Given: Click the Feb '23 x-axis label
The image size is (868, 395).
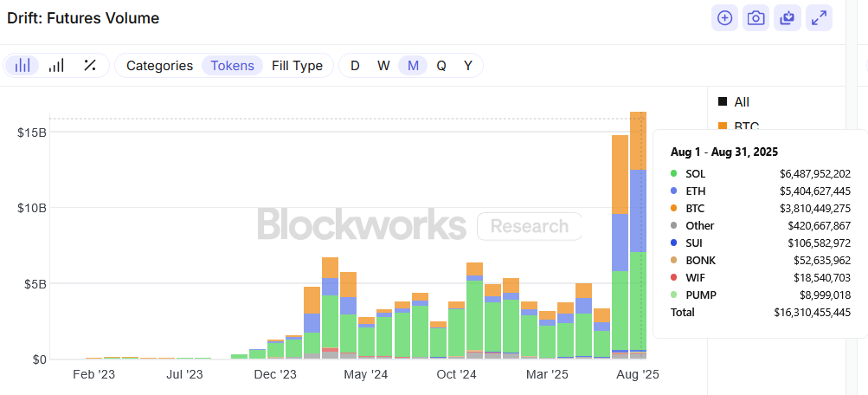Looking at the screenshot, I should [x=94, y=374].
